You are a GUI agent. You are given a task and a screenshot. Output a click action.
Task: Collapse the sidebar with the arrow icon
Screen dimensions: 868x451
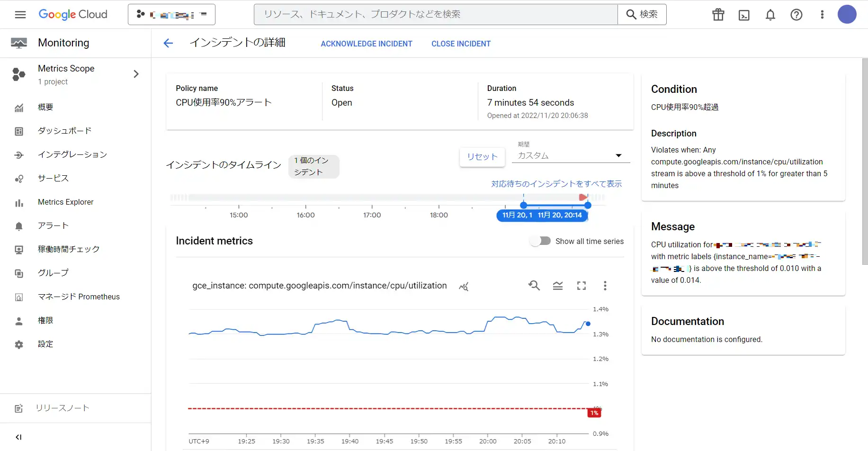coord(18,437)
